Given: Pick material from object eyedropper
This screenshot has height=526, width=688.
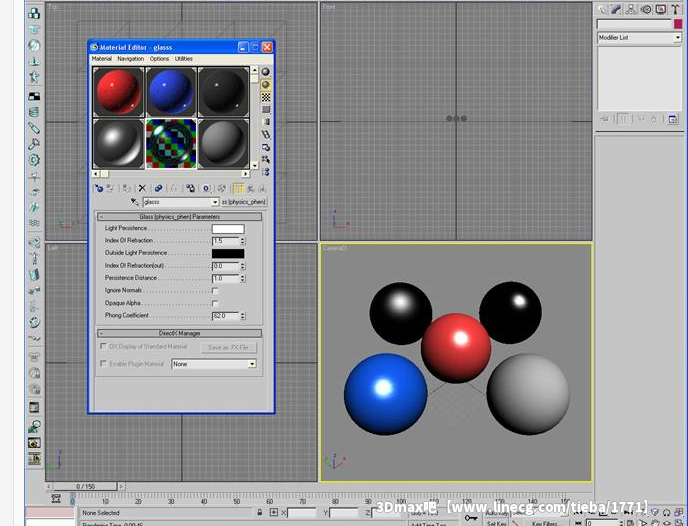Looking at the screenshot, I should click(135, 202).
